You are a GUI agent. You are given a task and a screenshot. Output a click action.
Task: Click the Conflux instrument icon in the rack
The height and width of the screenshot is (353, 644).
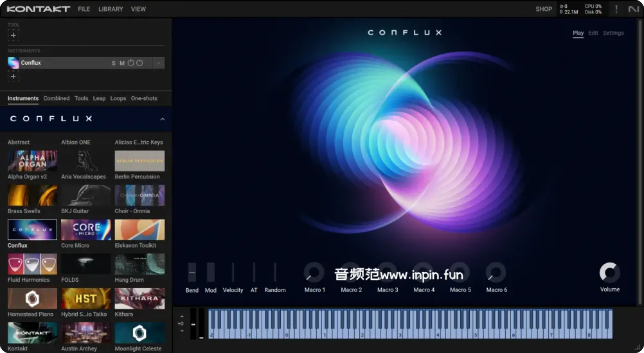coord(13,63)
